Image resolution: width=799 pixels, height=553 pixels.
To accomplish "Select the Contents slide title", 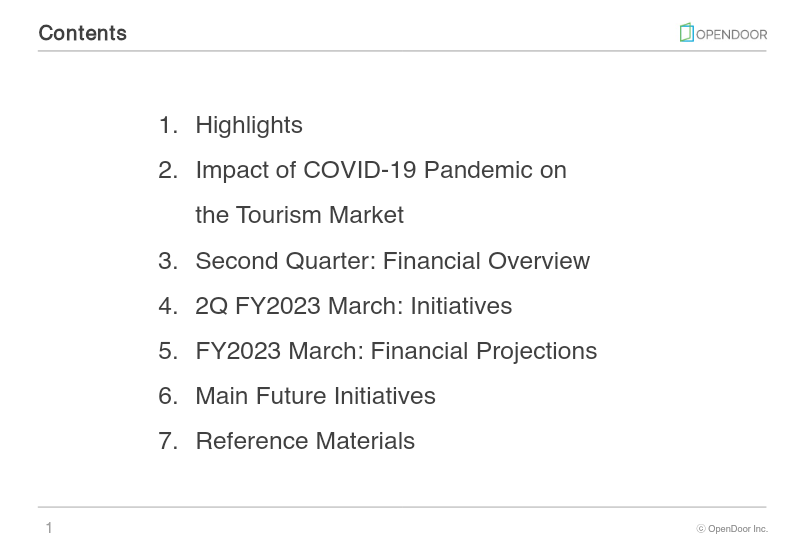I will pyautogui.click(x=82, y=33).
